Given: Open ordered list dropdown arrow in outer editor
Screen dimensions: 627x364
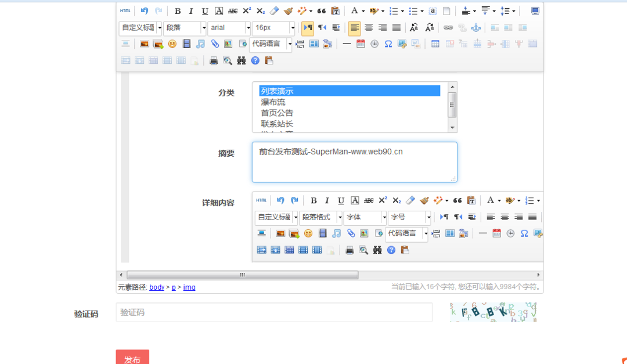Looking at the screenshot, I should [402, 11].
